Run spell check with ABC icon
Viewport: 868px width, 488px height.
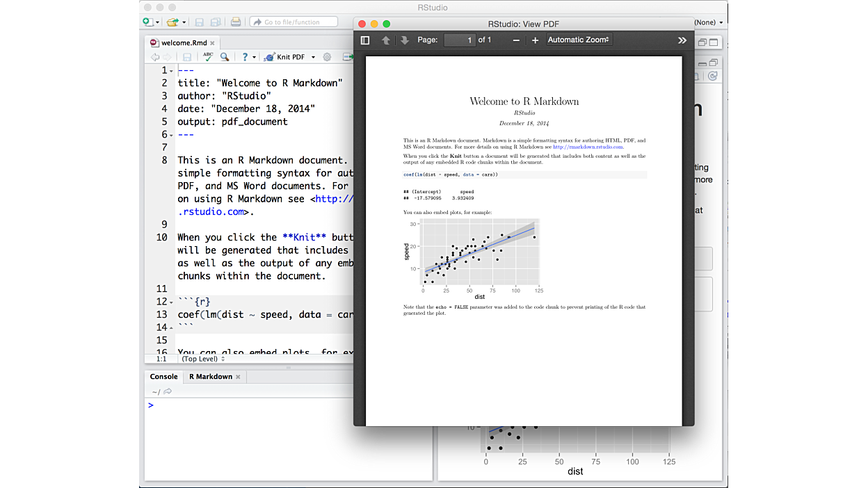(207, 57)
